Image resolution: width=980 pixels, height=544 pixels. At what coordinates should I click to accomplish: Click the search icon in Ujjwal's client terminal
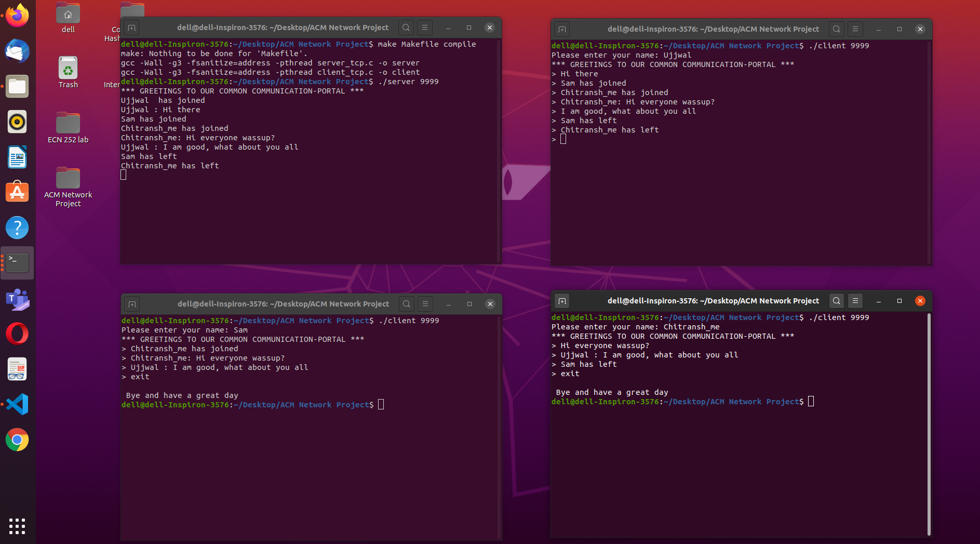(x=836, y=29)
